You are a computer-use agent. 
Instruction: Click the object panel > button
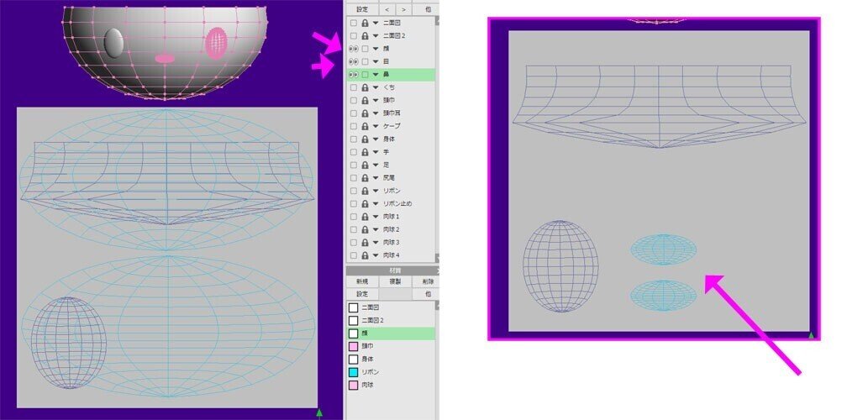pos(403,9)
